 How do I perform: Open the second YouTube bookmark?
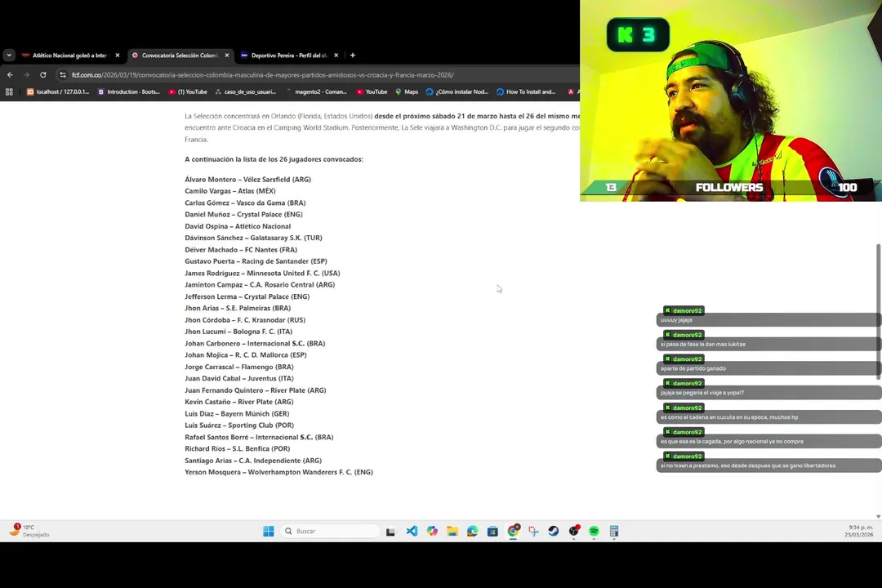(372, 91)
